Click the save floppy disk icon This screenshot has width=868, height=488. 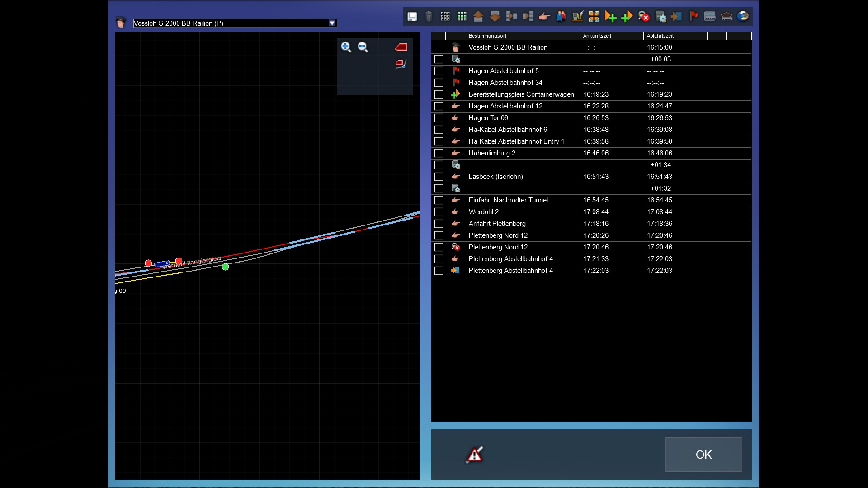tap(412, 17)
